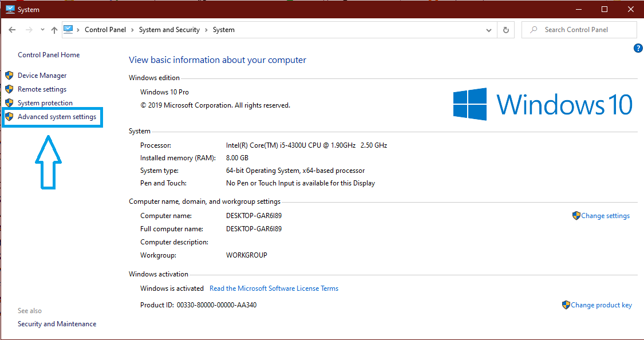
Task: Refresh the System page
Action: 506,30
